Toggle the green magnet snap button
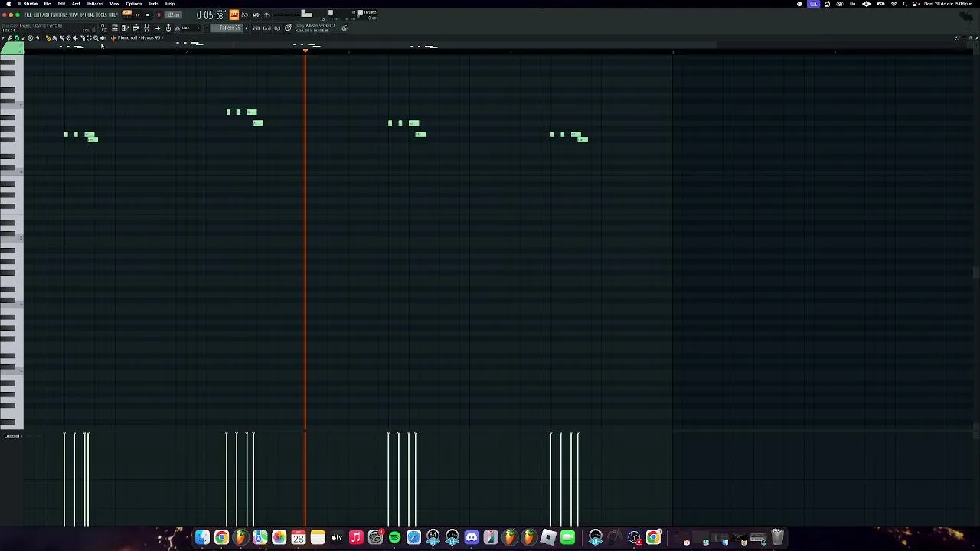This screenshot has height=551, width=980. (x=17, y=37)
